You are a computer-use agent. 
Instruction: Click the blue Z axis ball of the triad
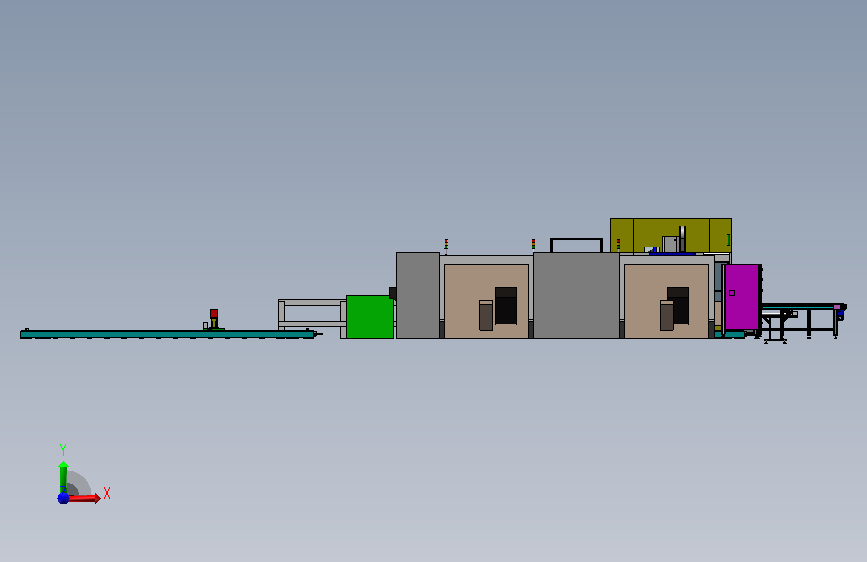point(63,498)
